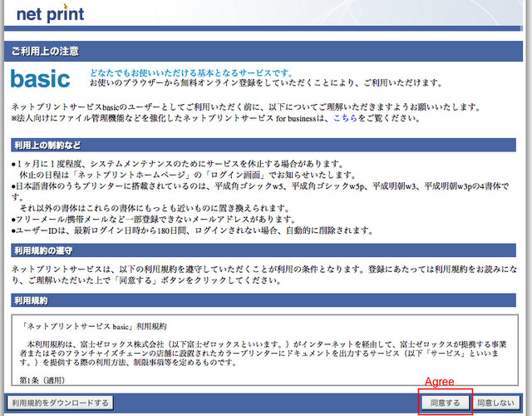Click the 同意する (Agree) button
The image size is (532, 416).
(446, 403)
